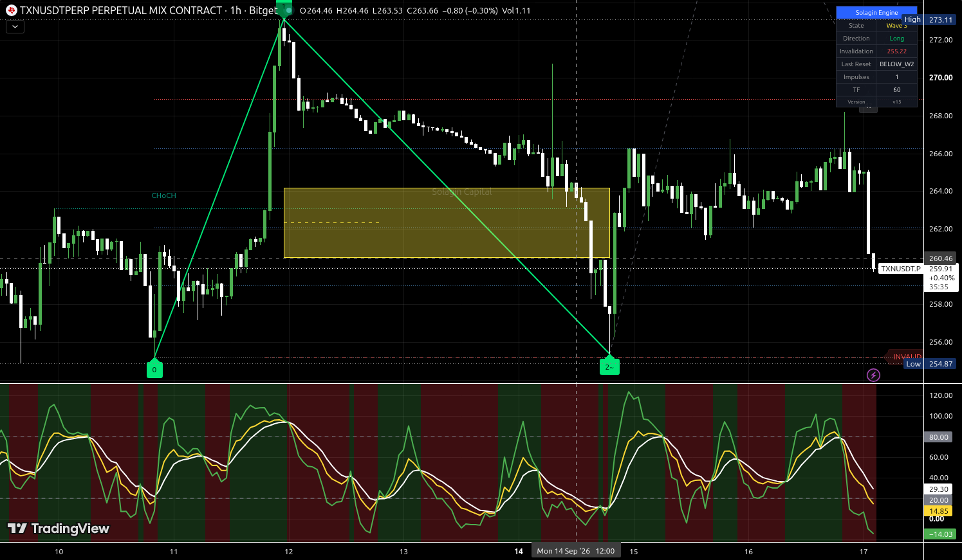Click the Vol 1.11 legend value
This screenshot has height=560, width=962.
coord(516,10)
